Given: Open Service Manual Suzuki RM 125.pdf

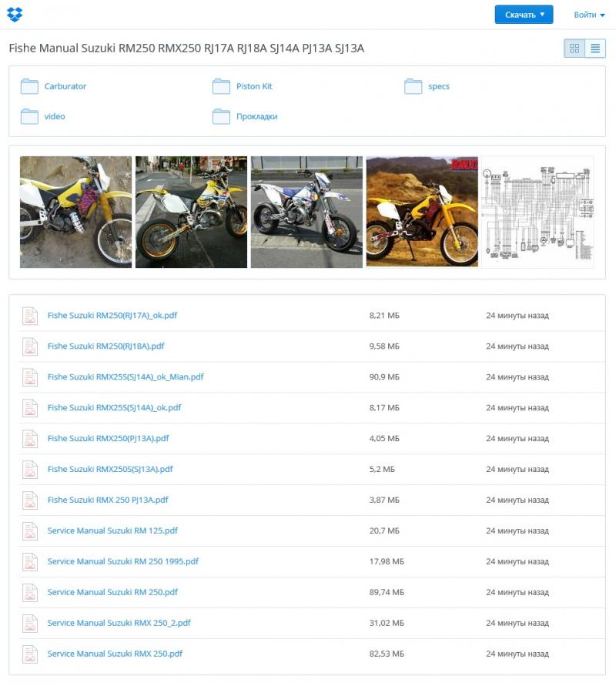Looking at the screenshot, I should pos(112,530).
